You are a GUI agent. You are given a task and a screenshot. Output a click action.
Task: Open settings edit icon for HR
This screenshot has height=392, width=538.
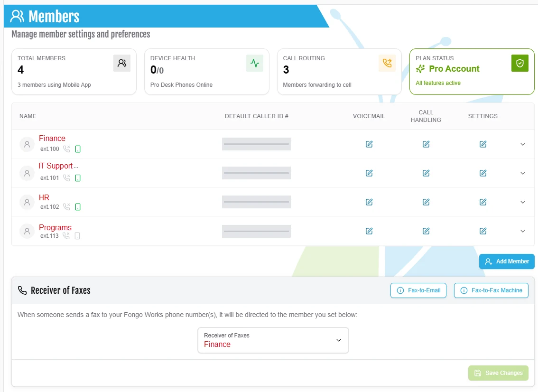click(x=483, y=202)
